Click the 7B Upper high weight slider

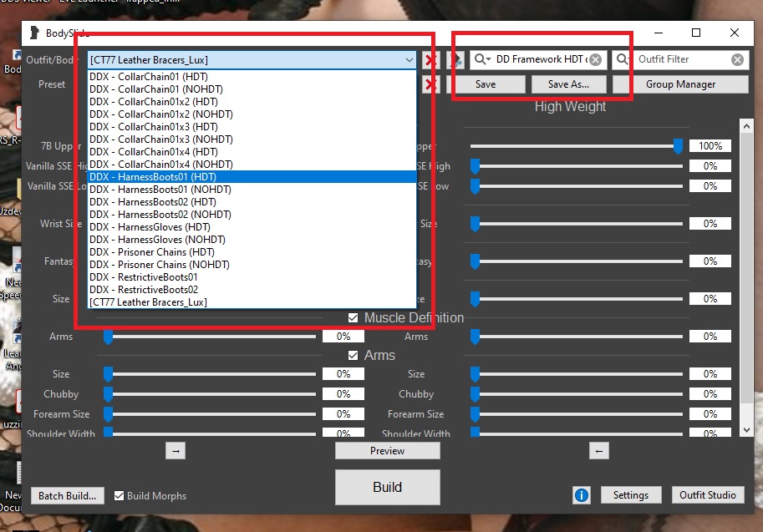pos(576,146)
